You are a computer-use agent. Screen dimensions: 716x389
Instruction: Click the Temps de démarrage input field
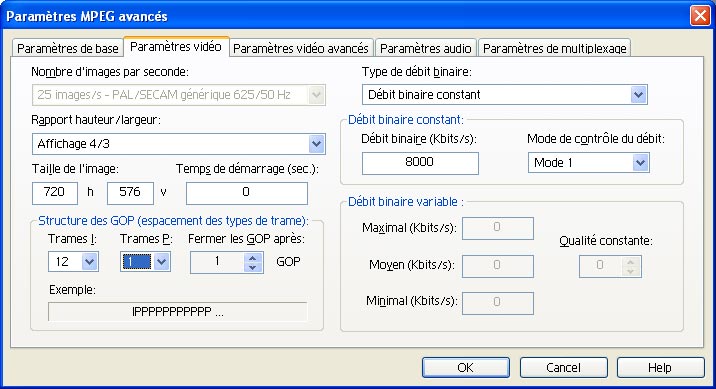(x=247, y=193)
